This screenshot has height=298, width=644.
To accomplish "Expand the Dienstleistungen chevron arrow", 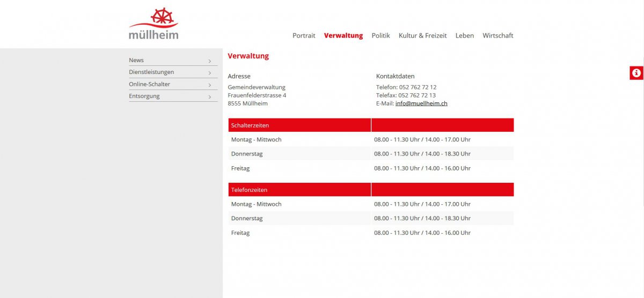I will coord(210,73).
